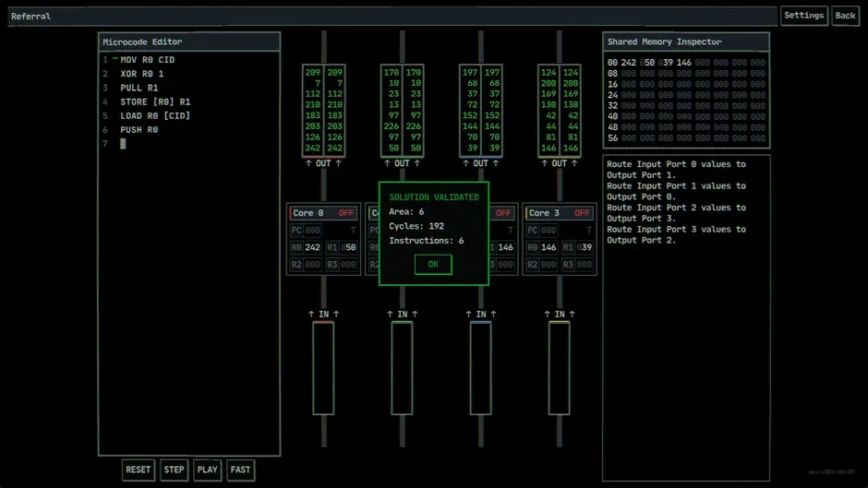Toggle Core 3 OFF switch

[582, 213]
